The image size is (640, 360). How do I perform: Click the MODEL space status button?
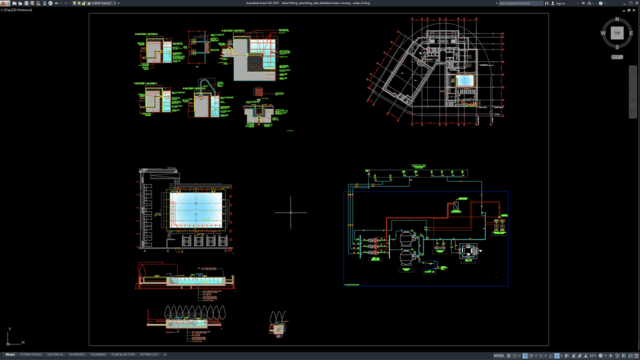499,356
